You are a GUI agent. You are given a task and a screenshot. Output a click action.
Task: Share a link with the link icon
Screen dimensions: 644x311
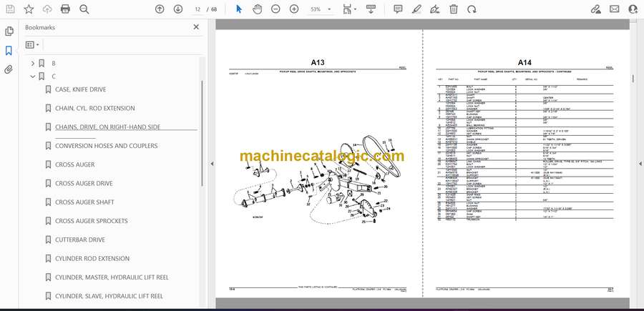click(595, 9)
